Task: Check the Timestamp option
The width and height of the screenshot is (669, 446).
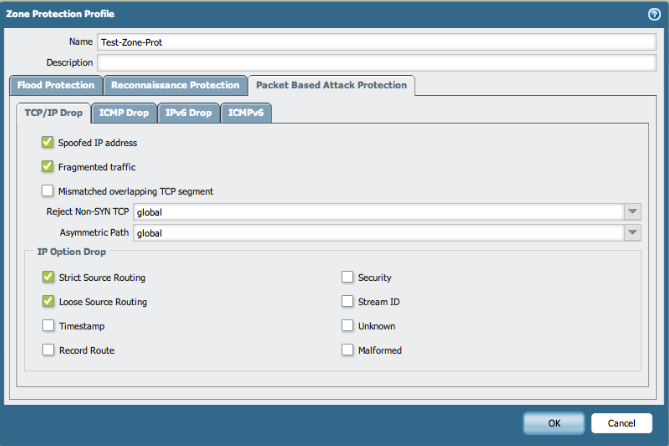Action: tap(48, 326)
